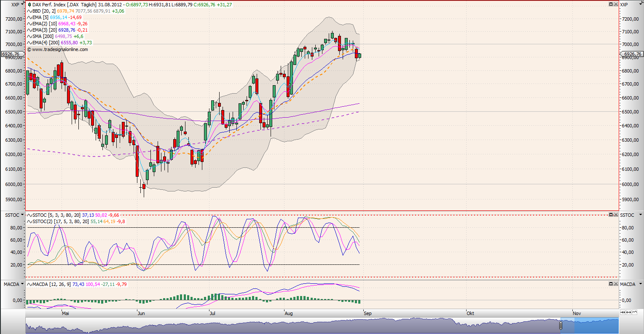Click the range handle in the overview navigator

coord(561,326)
